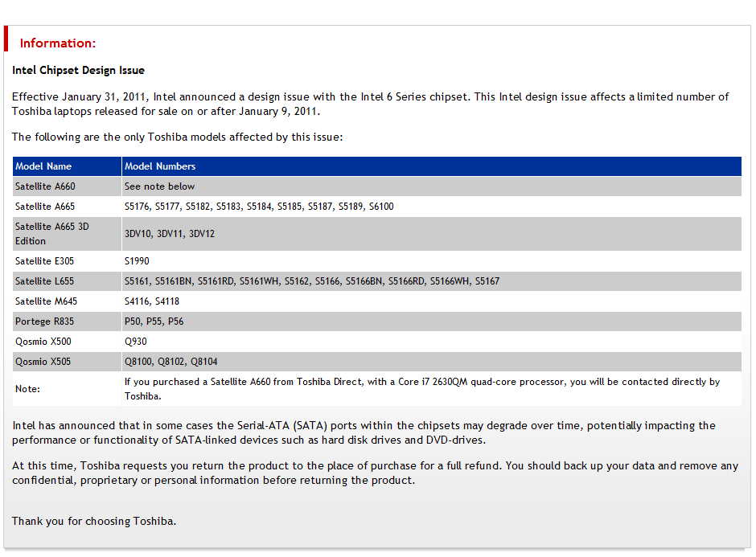Select the Satellite L655 cell
The width and height of the screenshot is (756, 557).
(x=67, y=281)
